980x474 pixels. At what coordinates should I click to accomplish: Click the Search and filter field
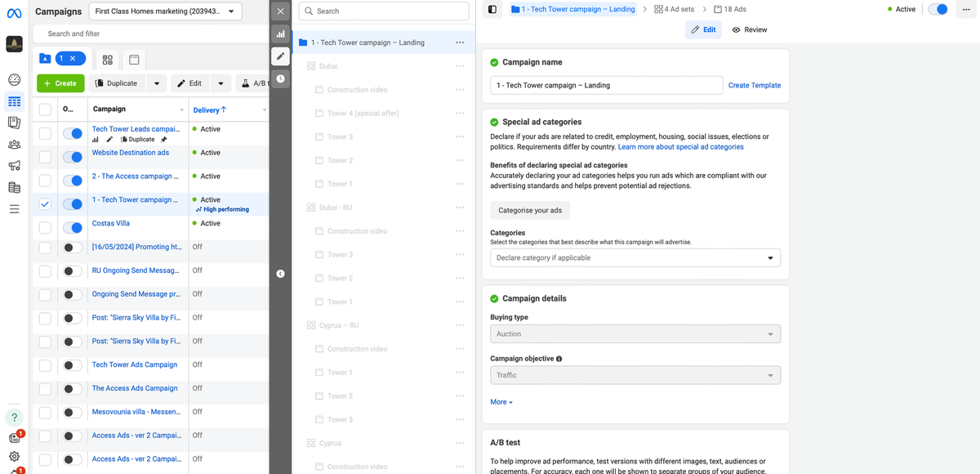click(x=151, y=34)
